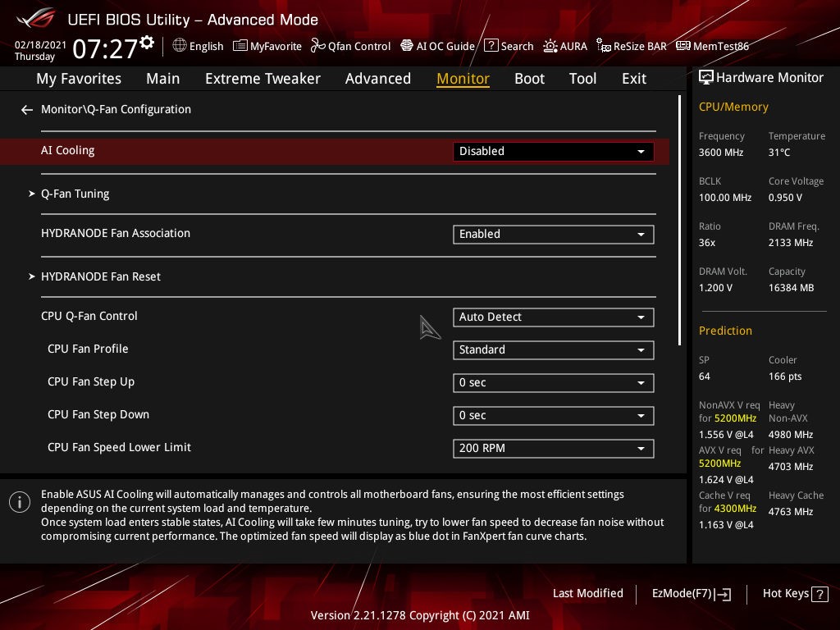Click the EzMode exit arrow icon
This screenshot has height=630, width=840.
[x=723, y=594]
